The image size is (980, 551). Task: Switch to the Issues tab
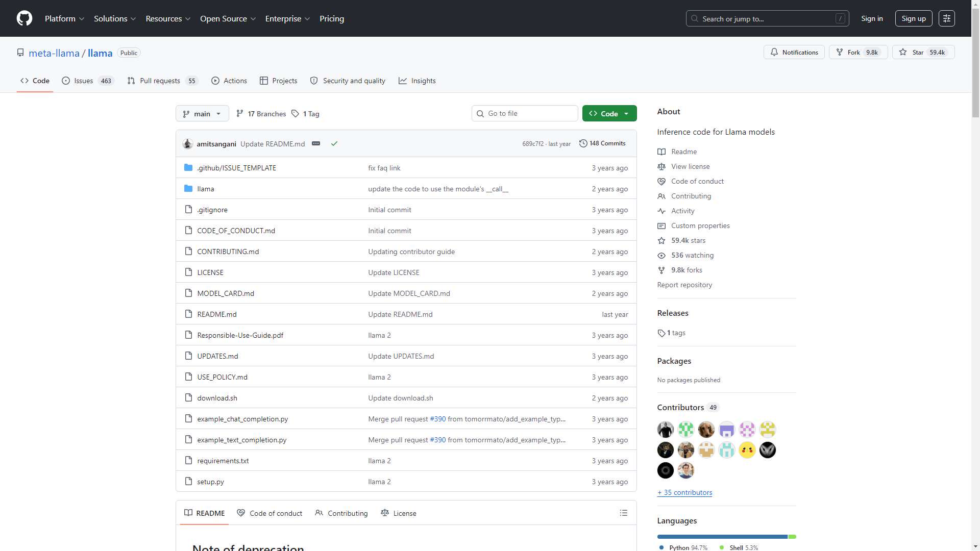click(88, 81)
